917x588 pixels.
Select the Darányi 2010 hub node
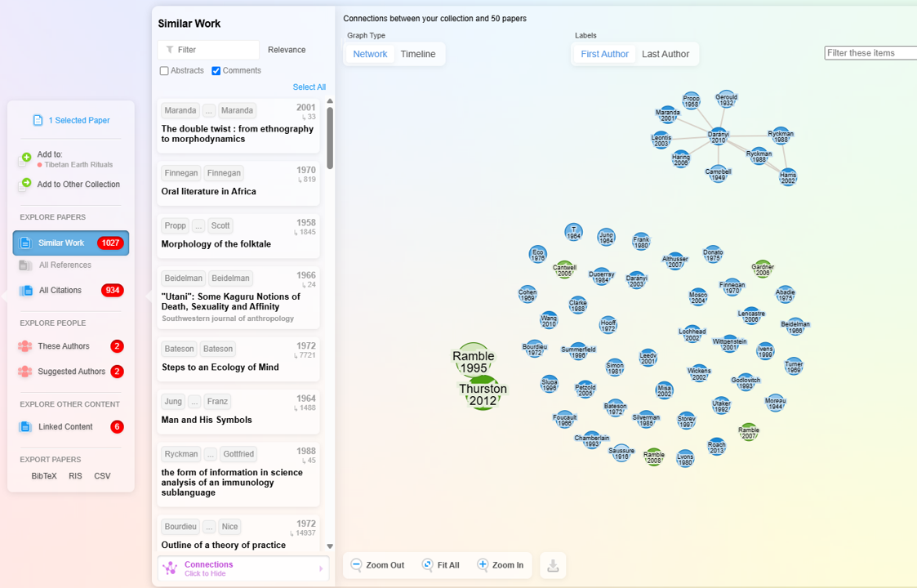(x=718, y=137)
